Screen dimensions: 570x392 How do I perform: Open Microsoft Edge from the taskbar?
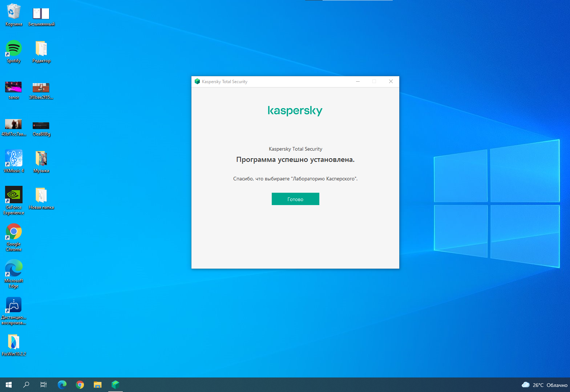pos(62,385)
